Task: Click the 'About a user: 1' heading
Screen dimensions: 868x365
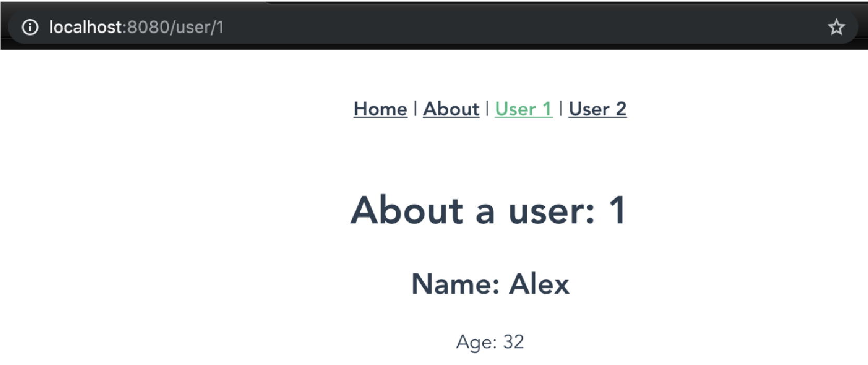Action: (x=488, y=210)
